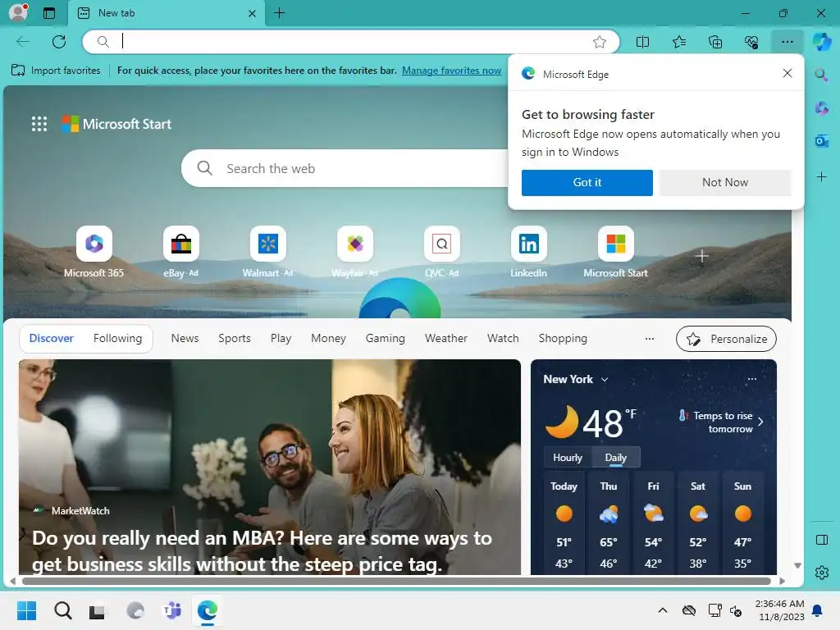Click Import favorites
The image size is (840, 630).
(x=56, y=71)
